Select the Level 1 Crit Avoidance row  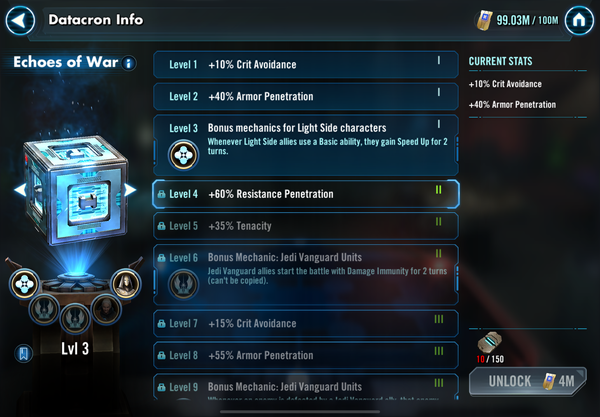pyautogui.click(x=306, y=64)
